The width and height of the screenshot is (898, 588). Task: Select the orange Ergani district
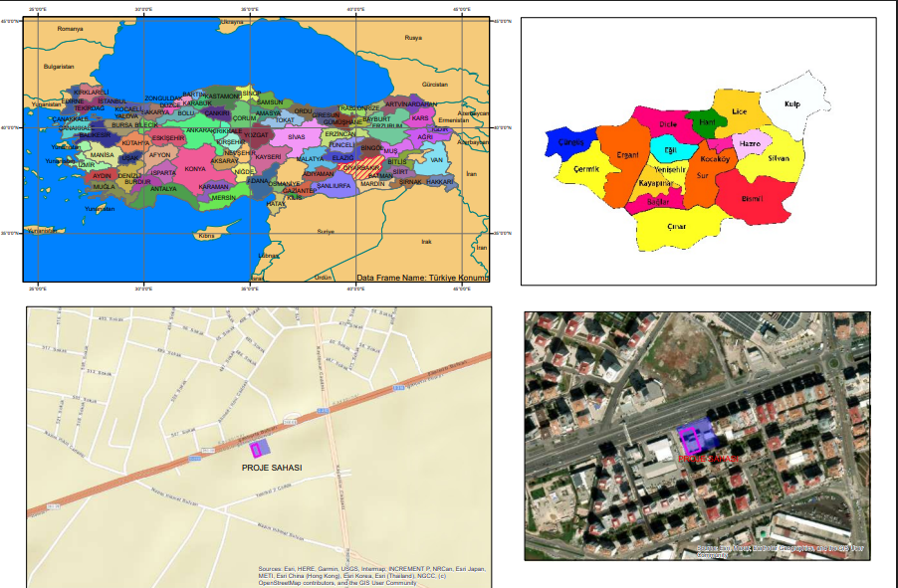(x=627, y=156)
